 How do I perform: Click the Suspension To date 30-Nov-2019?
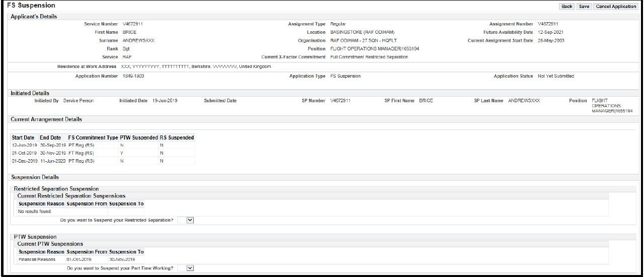click(x=122, y=259)
